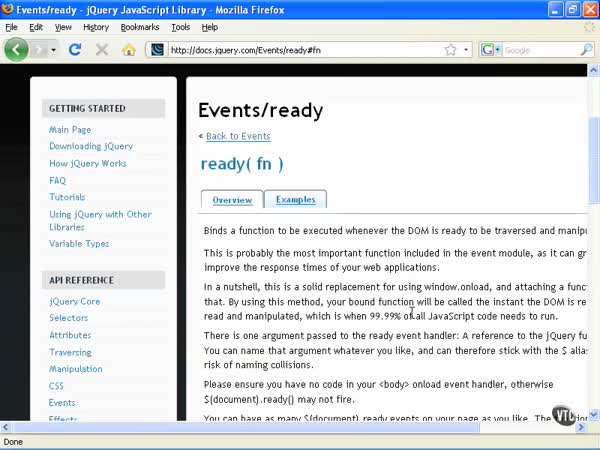The height and width of the screenshot is (450, 600).
Task: Bookmark this page with the star icon
Action: pyautogui.click(x=450, y=50)
